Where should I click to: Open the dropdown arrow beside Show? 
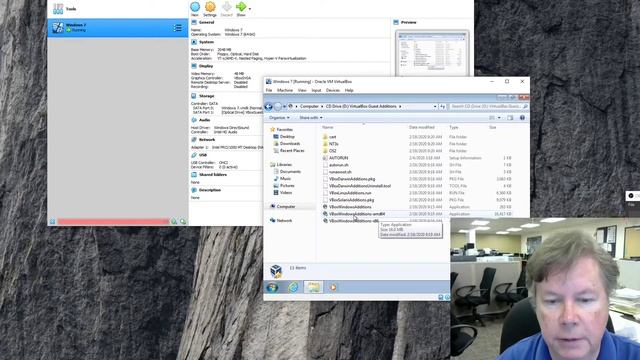250,9
